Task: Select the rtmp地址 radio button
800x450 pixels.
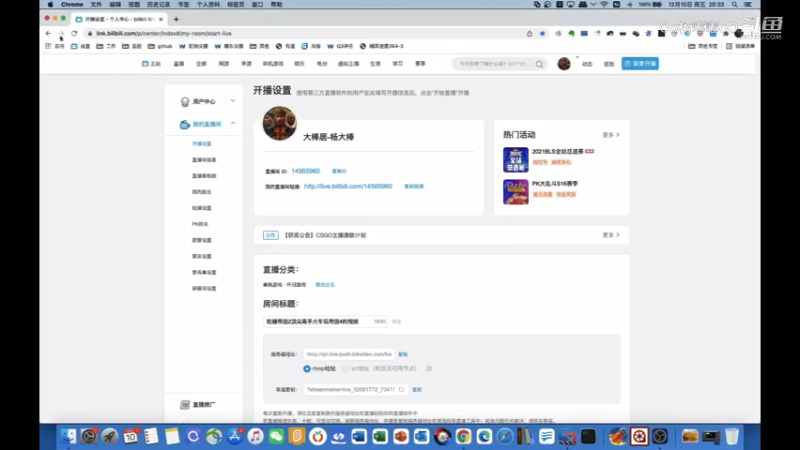Action: click(x=307, y=368)
